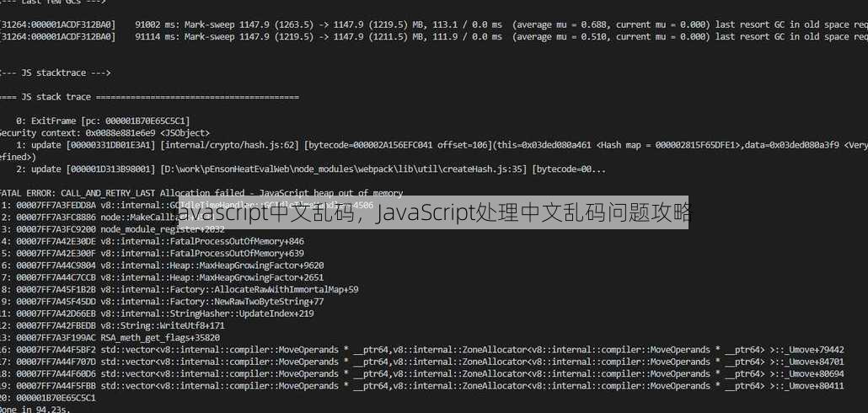Viewport: 868px width, 413px height.
Task: Select address '00007FF7A42E30DE' in stack frame 4
Action: coord(56,241)
